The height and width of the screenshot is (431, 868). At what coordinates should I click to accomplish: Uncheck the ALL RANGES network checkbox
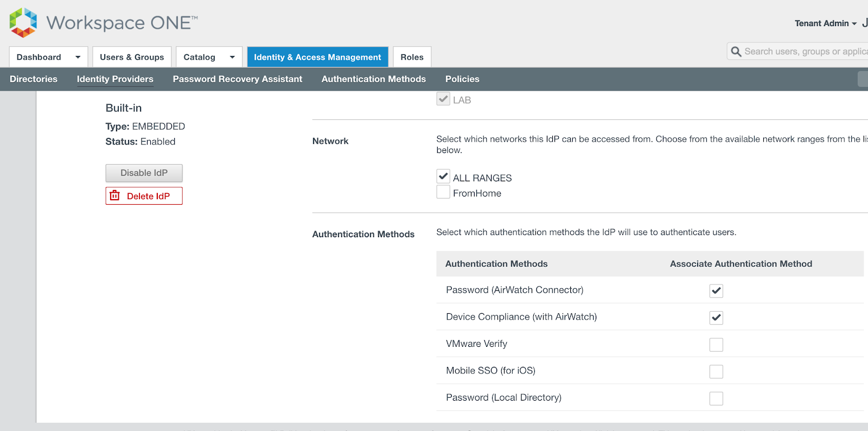pyautogui.click(x=443, y=176)
